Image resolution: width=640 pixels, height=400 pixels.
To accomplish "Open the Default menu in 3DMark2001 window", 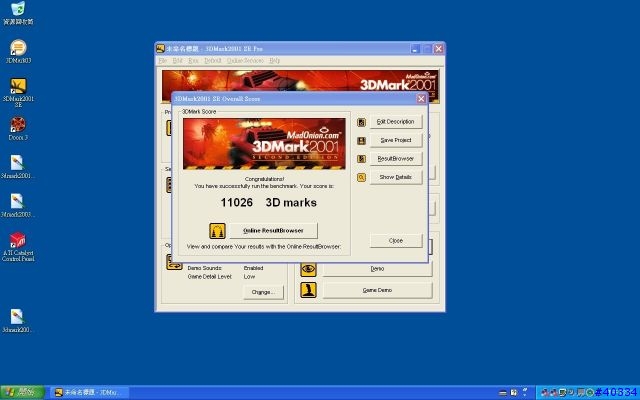I will tap(213, 60).
